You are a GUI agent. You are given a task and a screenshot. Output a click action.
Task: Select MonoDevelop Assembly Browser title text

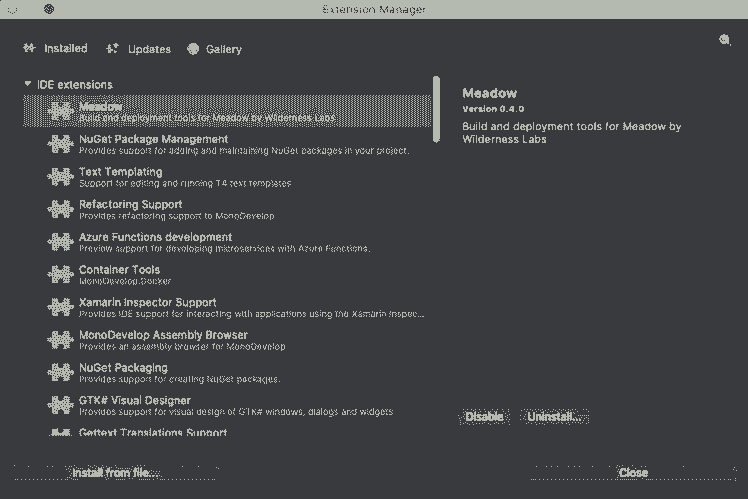tap(163, 335)
